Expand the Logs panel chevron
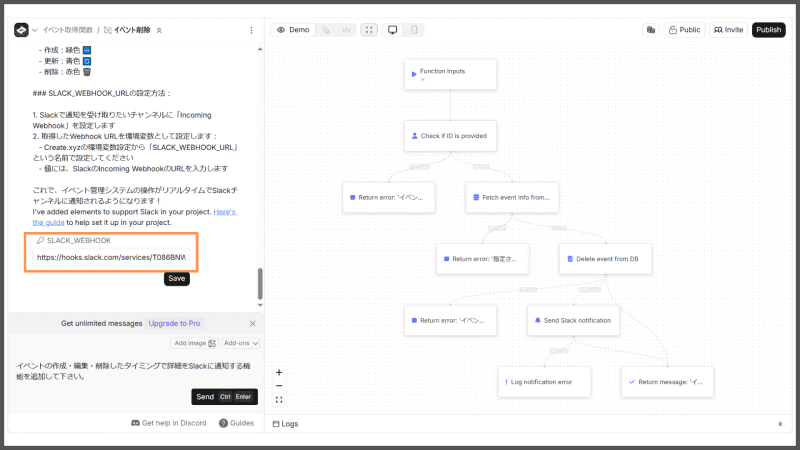This screenshot has height=450, width=800. pos(780,424)
